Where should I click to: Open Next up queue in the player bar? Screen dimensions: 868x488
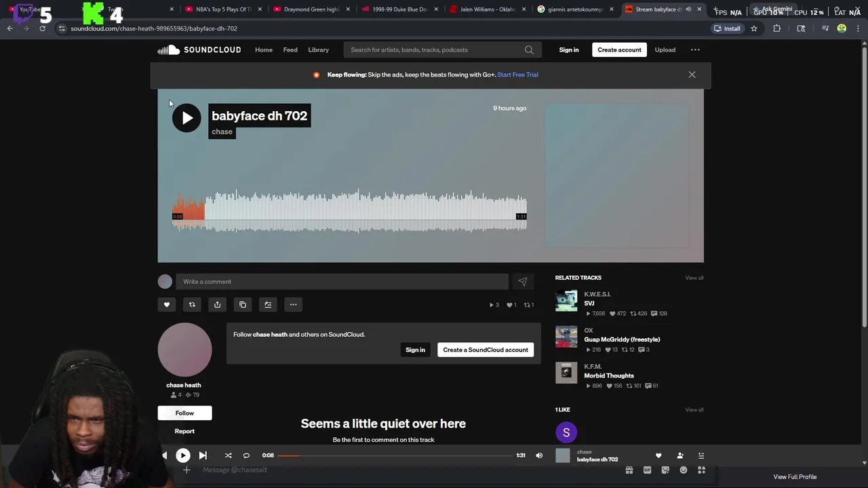pyautogui.click(x=701, y=455)
